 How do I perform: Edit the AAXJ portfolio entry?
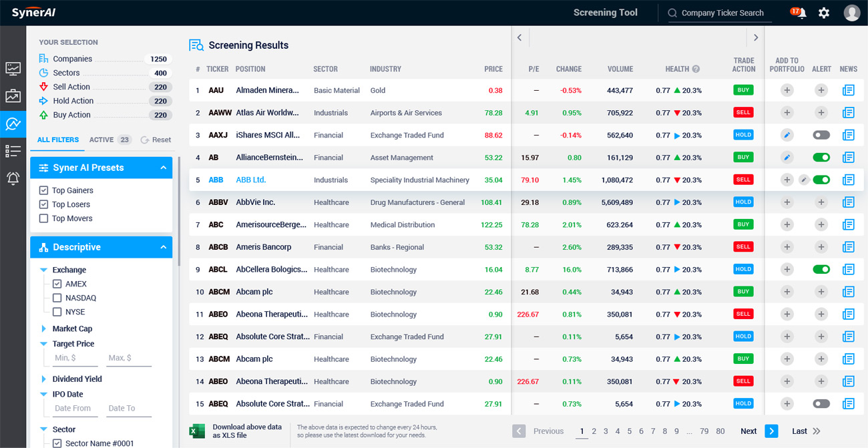[x=787, y=135]
